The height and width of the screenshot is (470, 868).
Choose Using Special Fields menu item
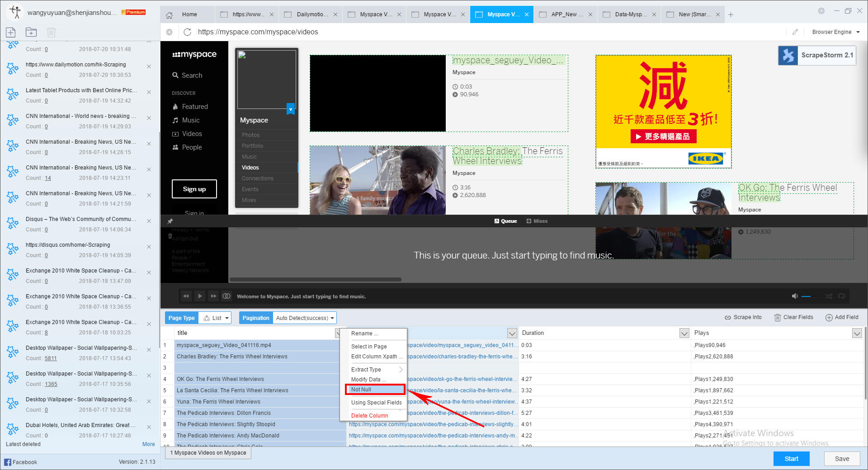coord(374,403)
